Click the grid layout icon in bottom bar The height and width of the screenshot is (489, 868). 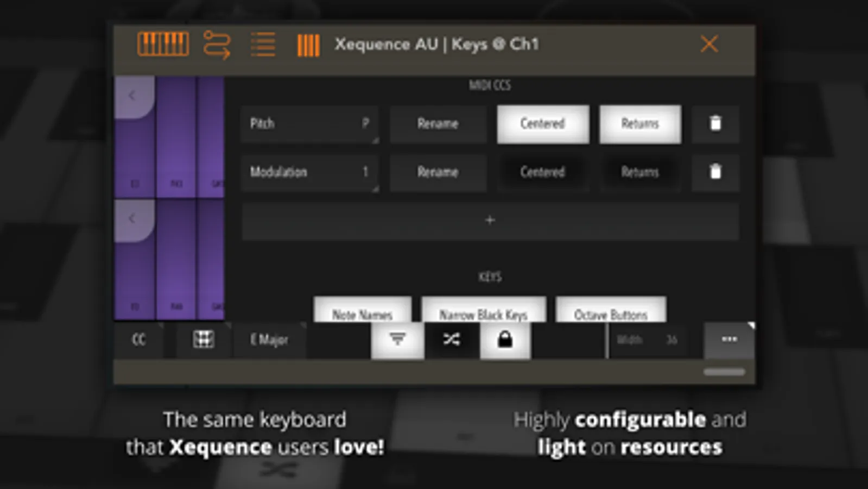coord(204,340)
